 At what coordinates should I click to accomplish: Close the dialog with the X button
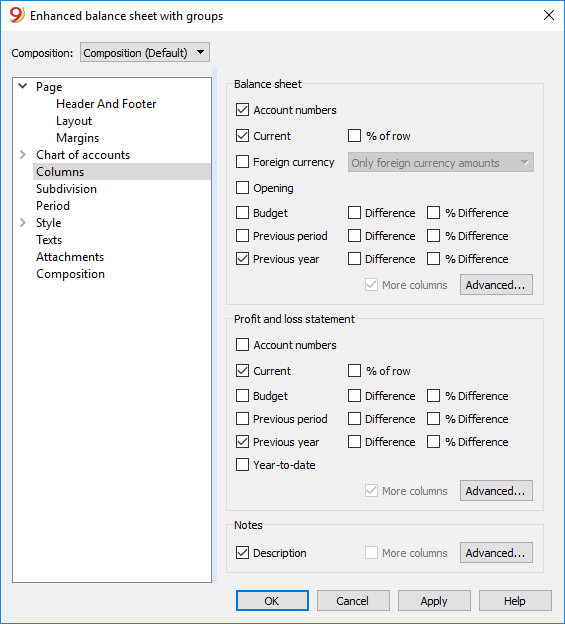click(x=549, y=15)
